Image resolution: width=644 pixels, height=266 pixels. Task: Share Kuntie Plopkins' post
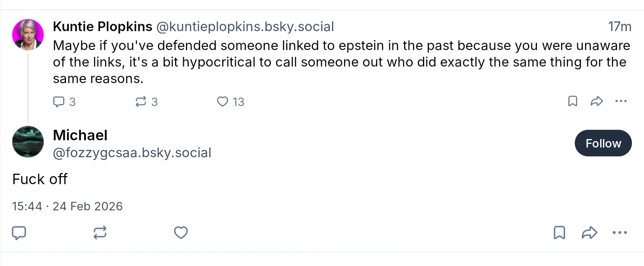[597, 101]
